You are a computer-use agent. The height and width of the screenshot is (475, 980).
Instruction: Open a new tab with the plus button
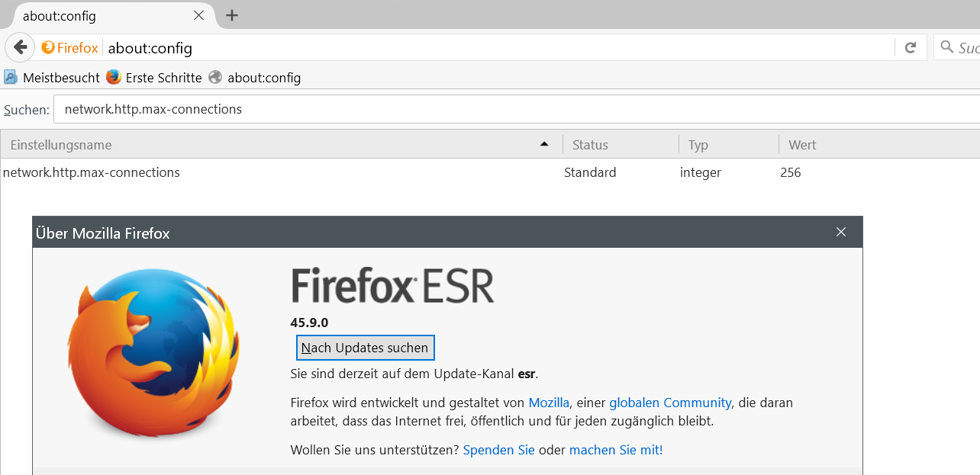coord(232,15)
